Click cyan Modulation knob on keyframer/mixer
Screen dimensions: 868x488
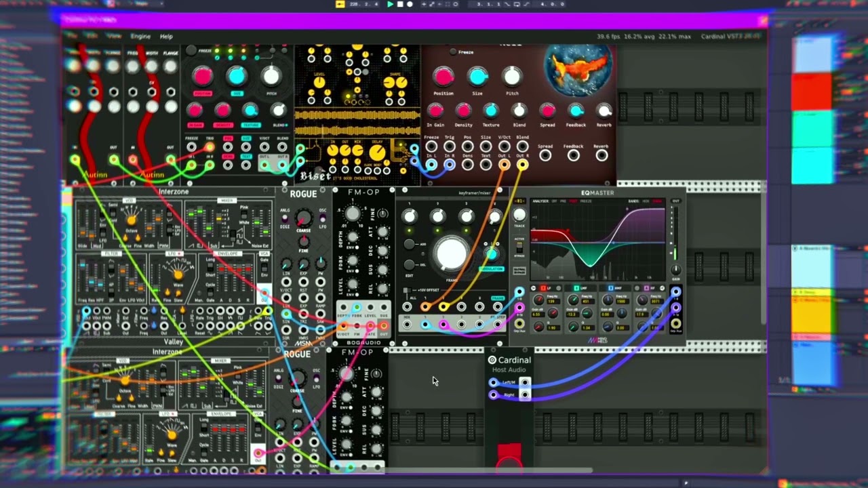click(x=492, y=254)
